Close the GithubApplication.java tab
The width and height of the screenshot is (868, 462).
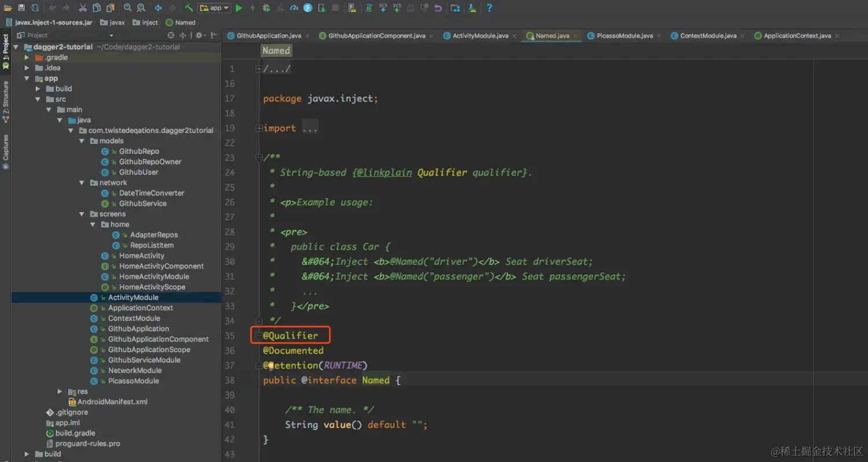point(307,36)
